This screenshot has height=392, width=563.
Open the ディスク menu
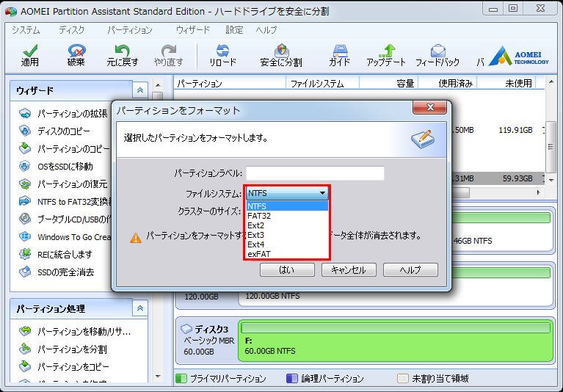point(71,30)
